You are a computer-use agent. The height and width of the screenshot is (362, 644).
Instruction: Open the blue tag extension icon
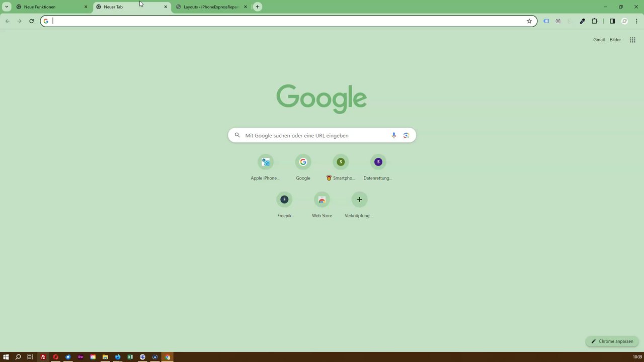coord(546,21)
